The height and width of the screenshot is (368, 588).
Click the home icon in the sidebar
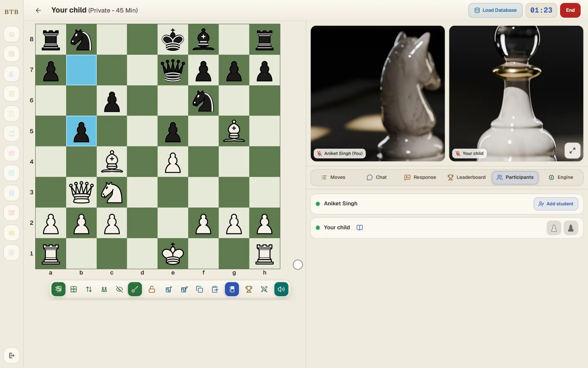12,34
